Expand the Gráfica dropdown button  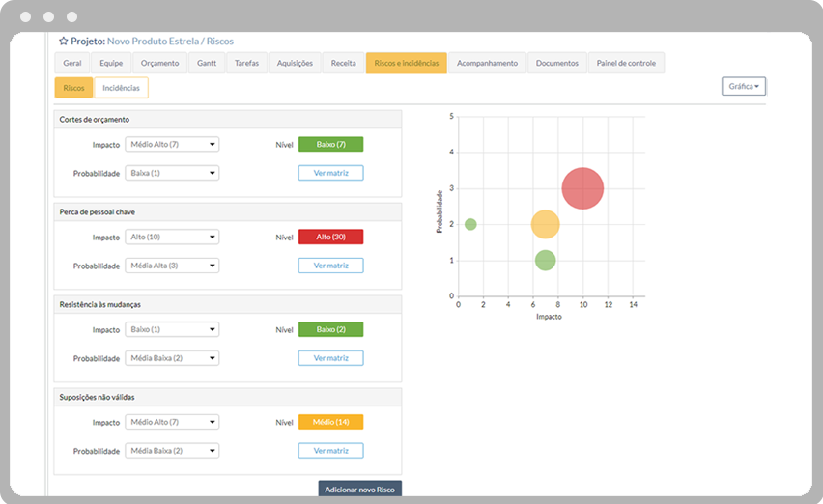pos(743,86)
